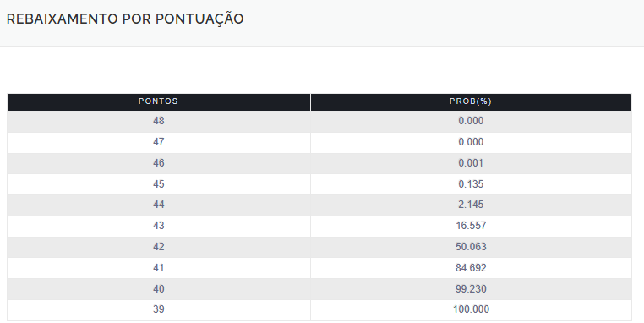Select the REBAIXAMENTO POR PONTUAÇÃO heading
Viewport: 644px width, 323px height.
click(125, 19)
